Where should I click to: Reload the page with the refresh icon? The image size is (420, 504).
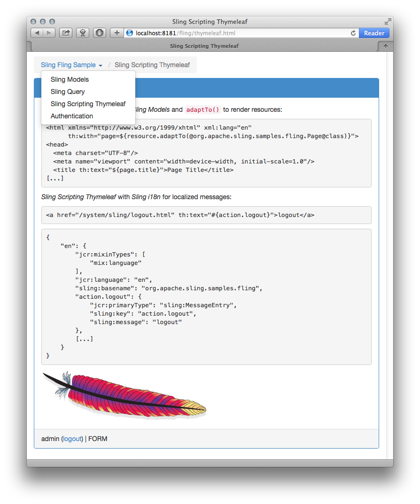(x=353, y=33)
